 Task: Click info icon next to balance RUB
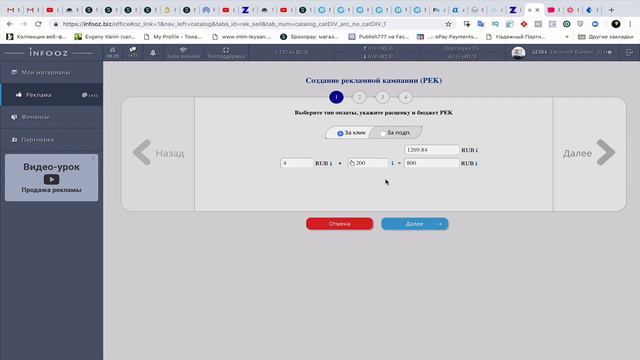(476, 150)
